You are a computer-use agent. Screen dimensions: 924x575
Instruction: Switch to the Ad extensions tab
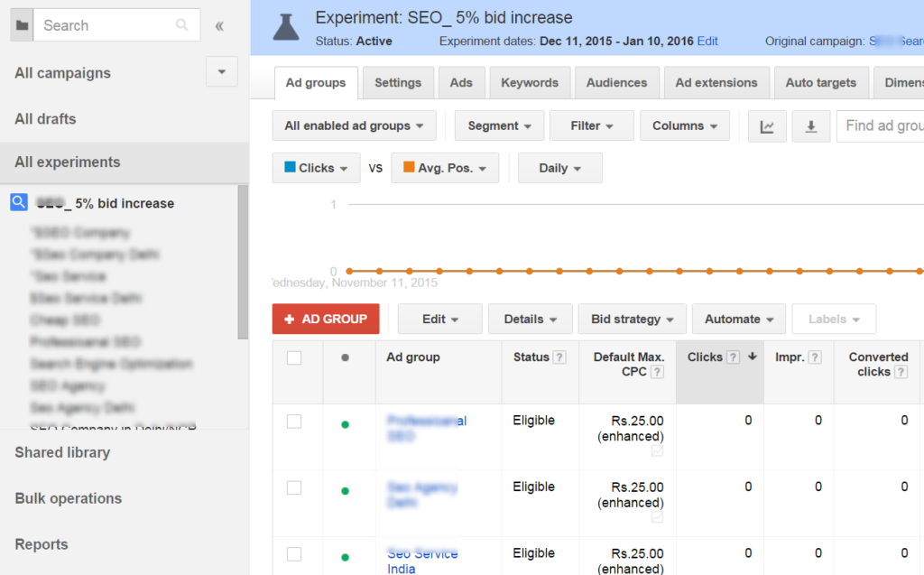tap(716, 82)
